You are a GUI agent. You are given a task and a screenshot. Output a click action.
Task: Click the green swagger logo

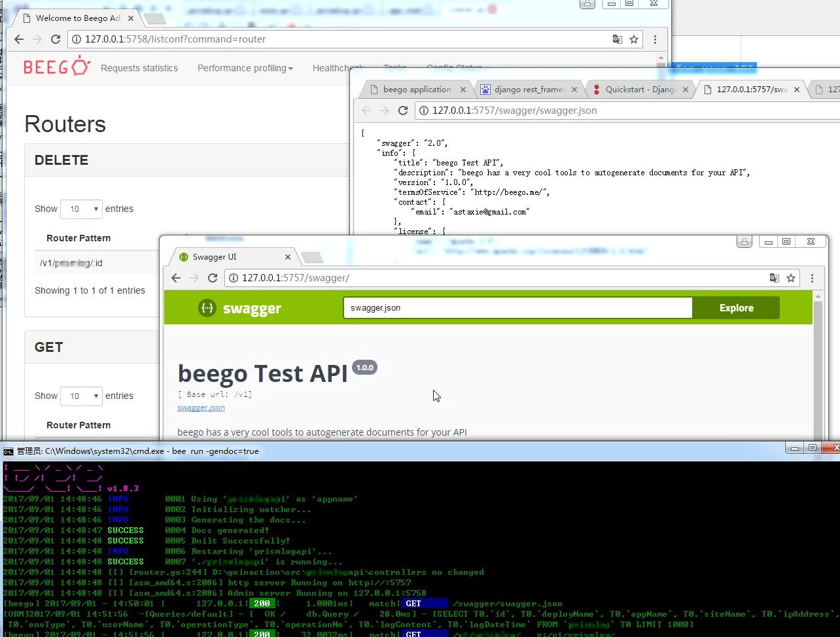(239, 308)
